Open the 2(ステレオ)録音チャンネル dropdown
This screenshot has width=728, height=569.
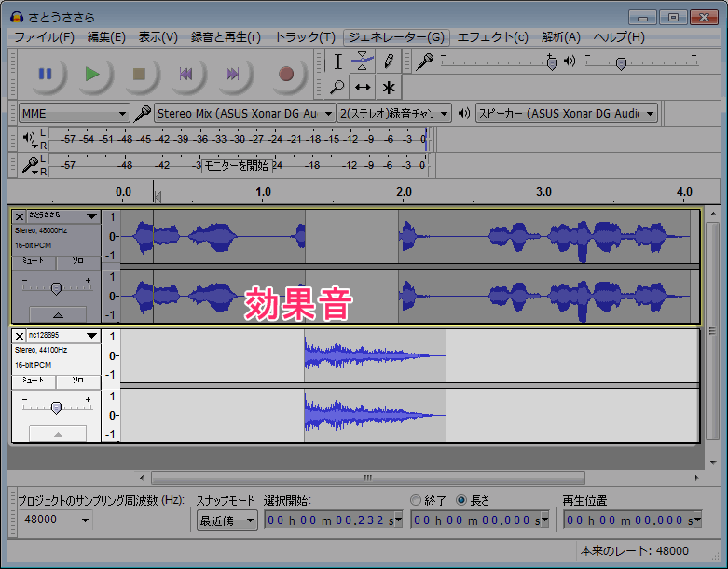[394, 114]
